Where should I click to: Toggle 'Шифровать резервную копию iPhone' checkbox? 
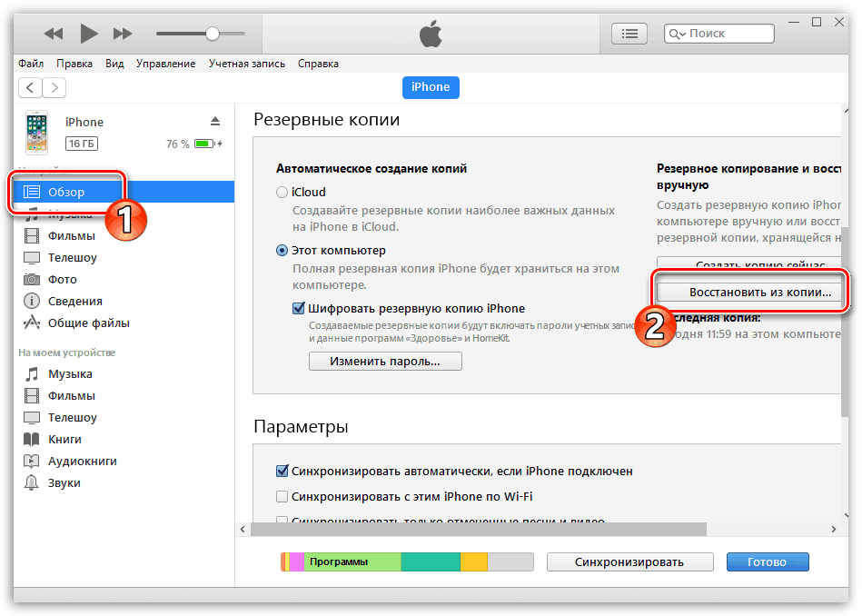pos(299,309)
